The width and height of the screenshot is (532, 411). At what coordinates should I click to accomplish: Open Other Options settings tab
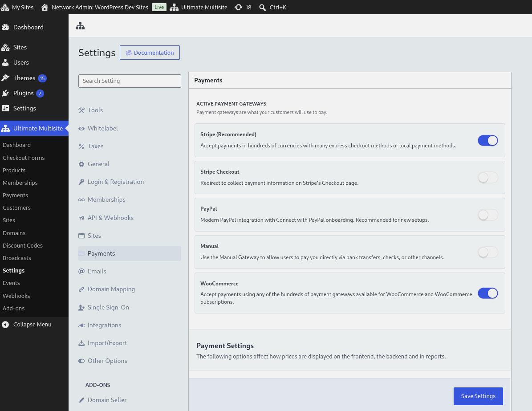130,361
